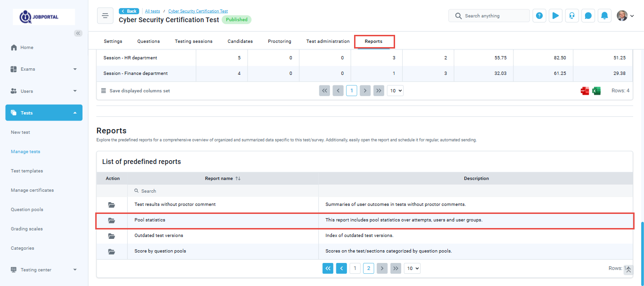Open the chat messages icon
Image resolution: width=644 pixels, height=286 pixels.
[588, 16]
